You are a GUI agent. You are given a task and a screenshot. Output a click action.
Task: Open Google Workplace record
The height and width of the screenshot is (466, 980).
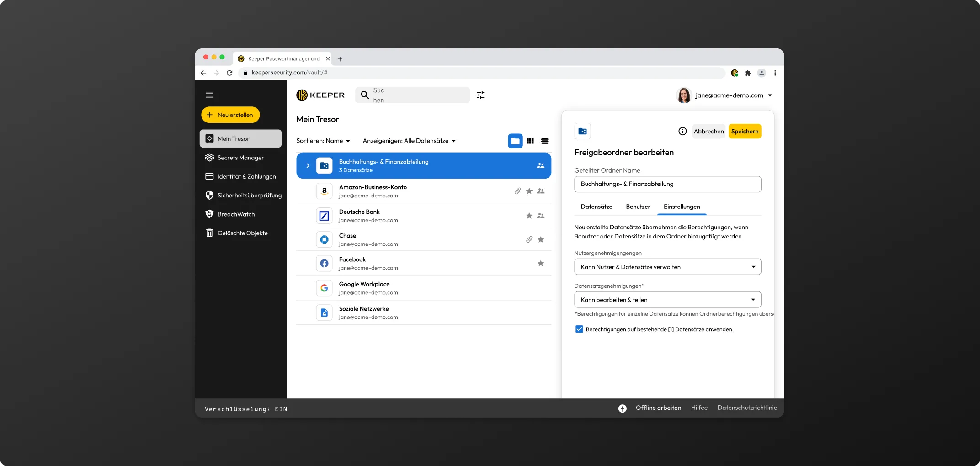point(424,288)
